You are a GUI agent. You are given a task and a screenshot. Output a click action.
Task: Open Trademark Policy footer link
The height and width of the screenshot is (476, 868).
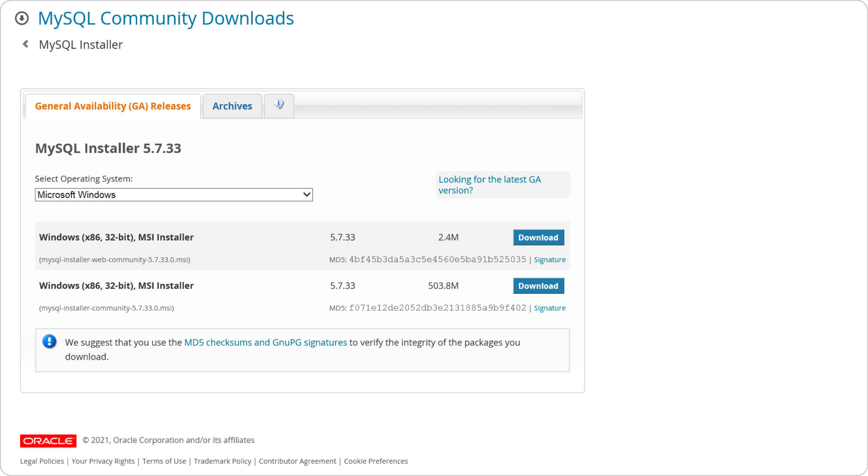click(x=222, y=461)
